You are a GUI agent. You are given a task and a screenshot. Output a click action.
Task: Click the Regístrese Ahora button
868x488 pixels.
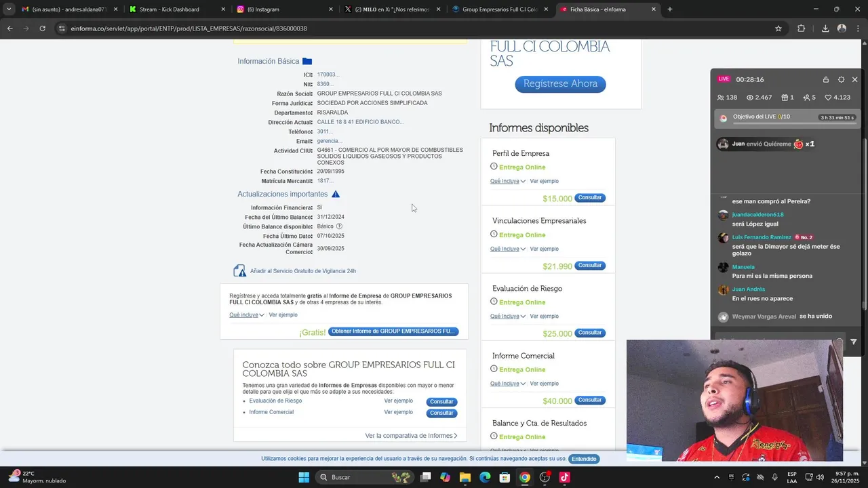coord(560,84)
